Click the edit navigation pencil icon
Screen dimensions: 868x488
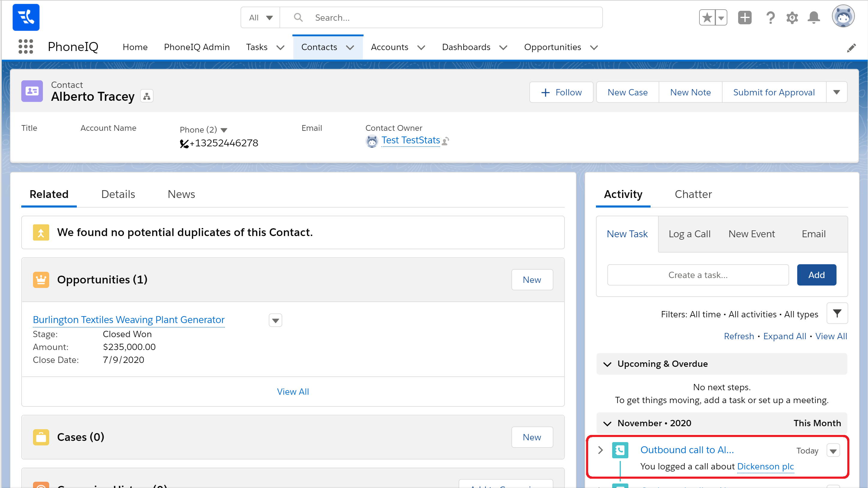851,48
